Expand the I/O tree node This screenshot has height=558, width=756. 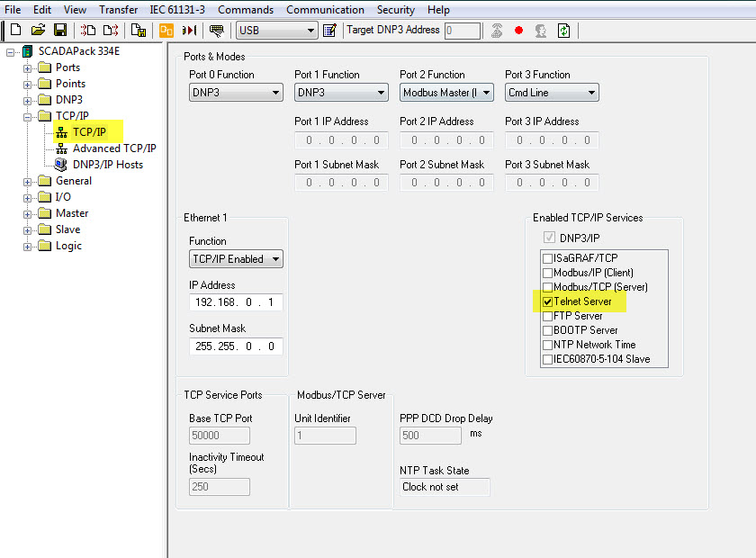tap(28, 198)
